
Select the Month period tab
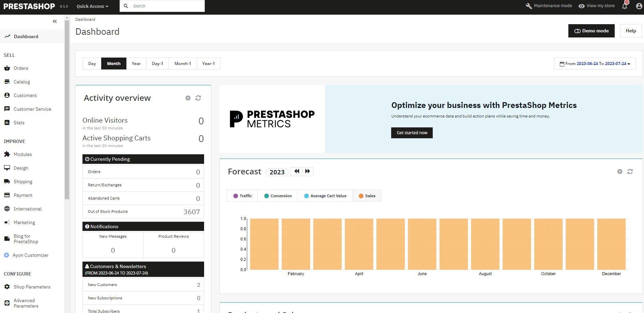tap(114, 64)
